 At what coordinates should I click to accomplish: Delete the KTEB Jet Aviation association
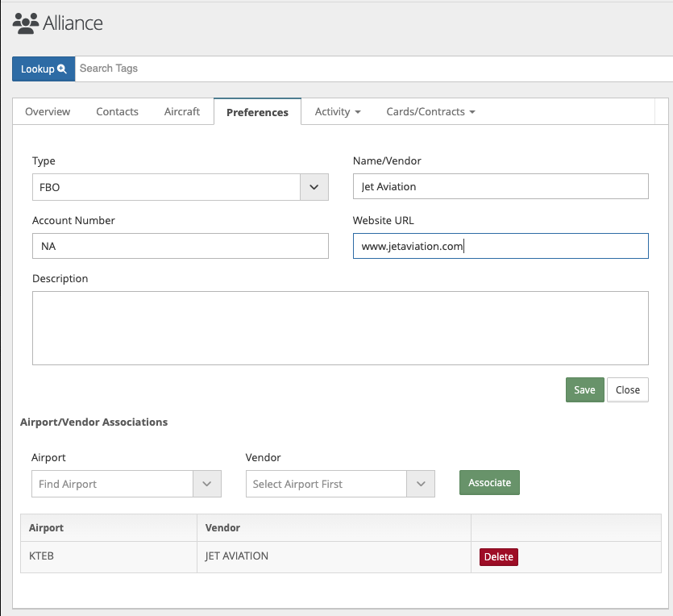(x=498, y=556)
